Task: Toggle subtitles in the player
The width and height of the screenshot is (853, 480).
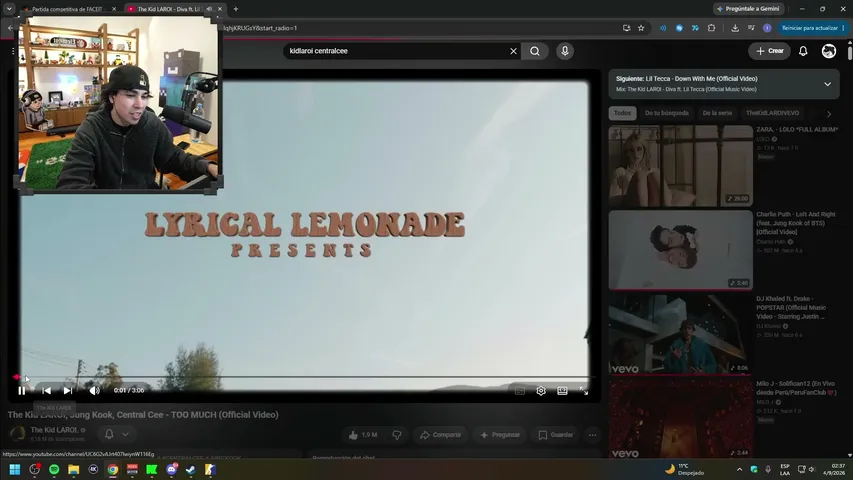Action: tap(520, 391)
